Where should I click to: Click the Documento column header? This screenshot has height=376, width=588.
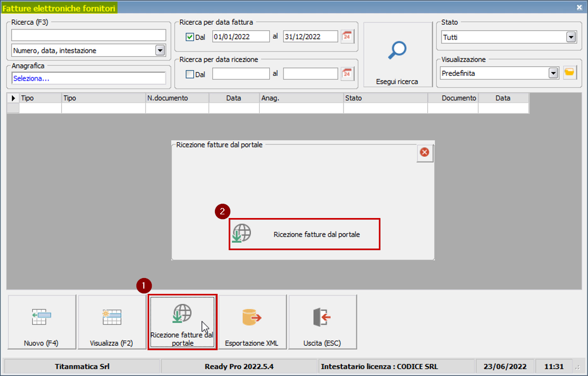453,98
